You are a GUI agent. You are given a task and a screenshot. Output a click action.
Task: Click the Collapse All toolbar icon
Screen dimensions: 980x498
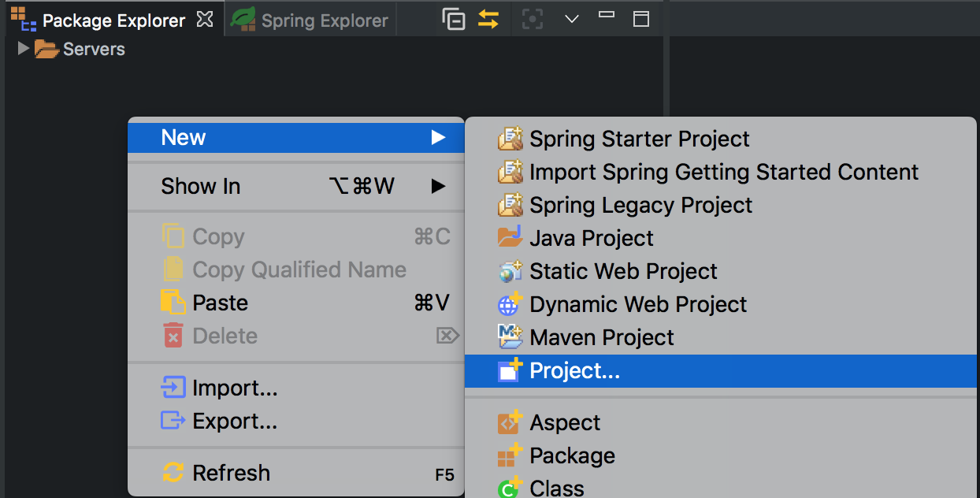coord(454,20)
